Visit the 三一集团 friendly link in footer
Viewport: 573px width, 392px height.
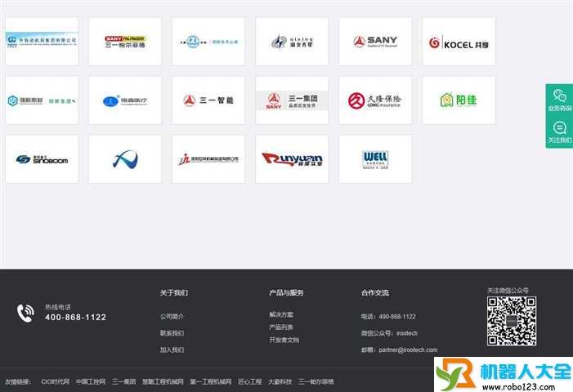[124, 381]
